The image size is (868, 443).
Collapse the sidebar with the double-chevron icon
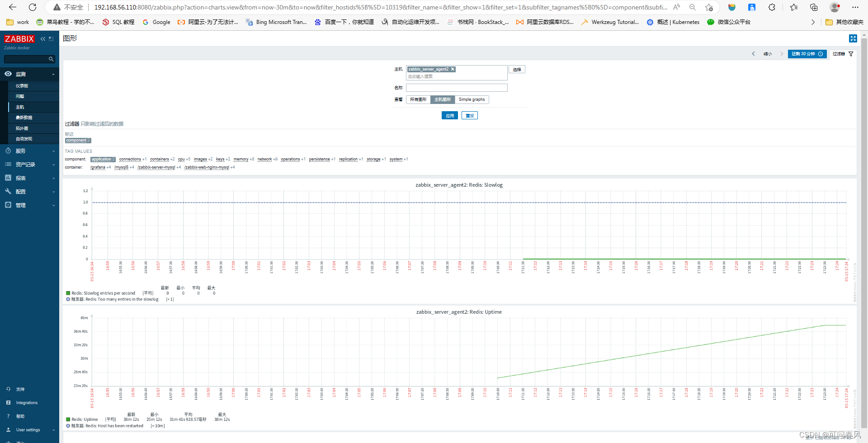43,39
